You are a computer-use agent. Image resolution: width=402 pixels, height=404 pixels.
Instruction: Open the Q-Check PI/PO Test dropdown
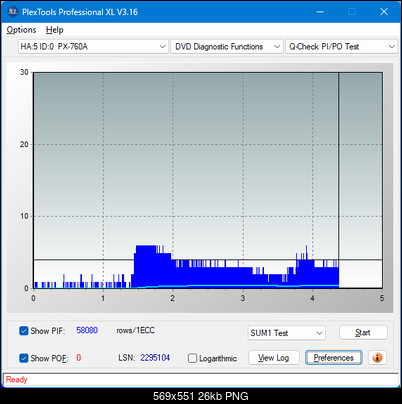click(x=341, y=47)
